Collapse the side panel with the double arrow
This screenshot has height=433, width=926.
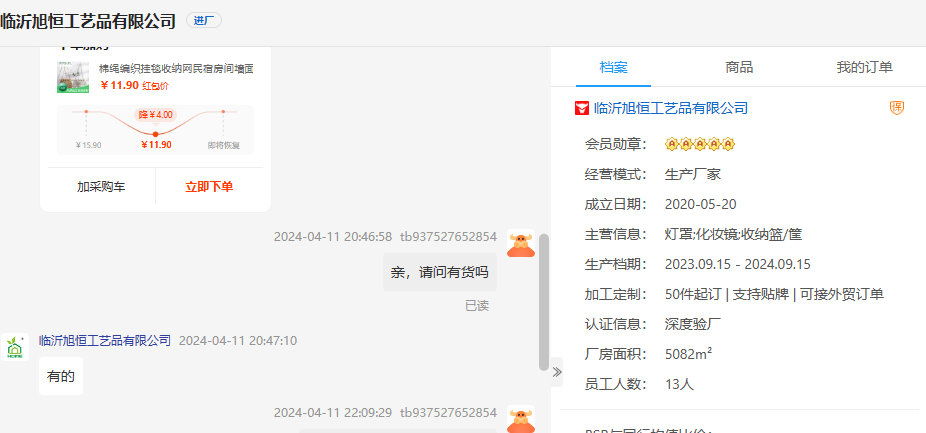556,372
